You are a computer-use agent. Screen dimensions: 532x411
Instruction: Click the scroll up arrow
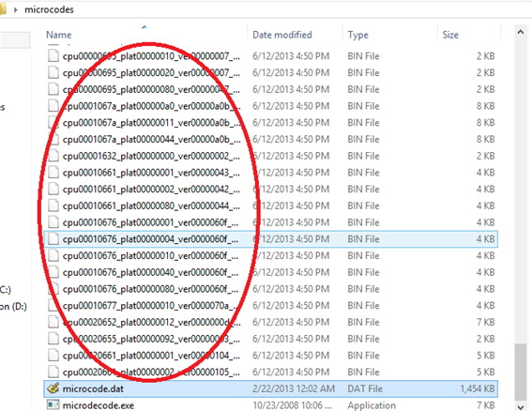(521, 32)
